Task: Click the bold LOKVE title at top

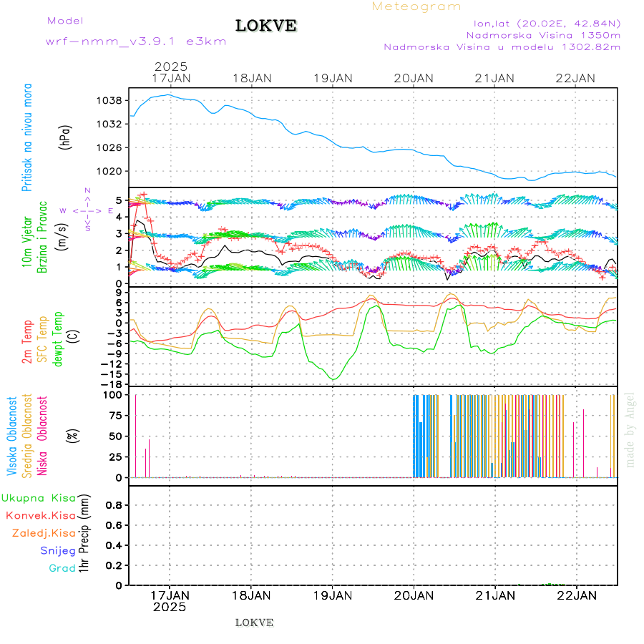Action: 265,26
